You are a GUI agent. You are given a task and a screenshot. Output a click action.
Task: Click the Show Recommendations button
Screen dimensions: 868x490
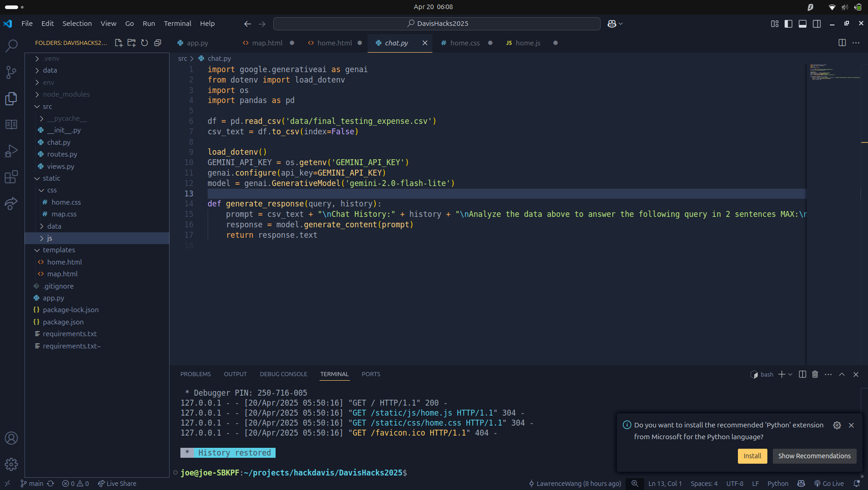(814, 456)
